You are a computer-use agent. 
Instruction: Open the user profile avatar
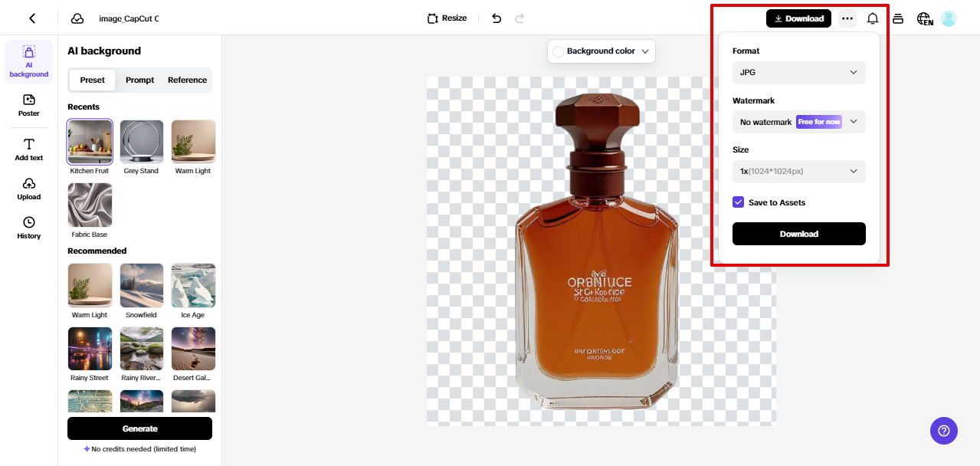point(949,18)
